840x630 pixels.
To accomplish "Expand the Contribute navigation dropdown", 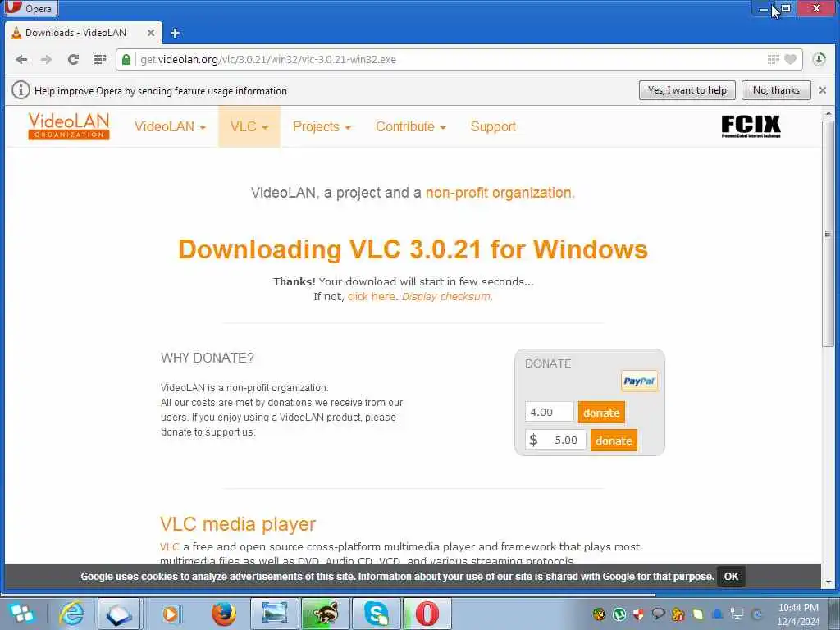I will click(411, 127).
